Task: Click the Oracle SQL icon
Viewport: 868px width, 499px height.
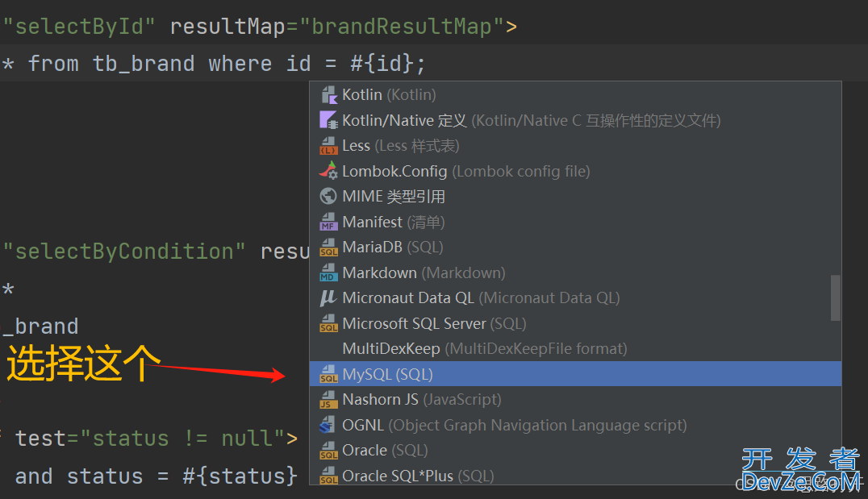Action: click(329, 451)
